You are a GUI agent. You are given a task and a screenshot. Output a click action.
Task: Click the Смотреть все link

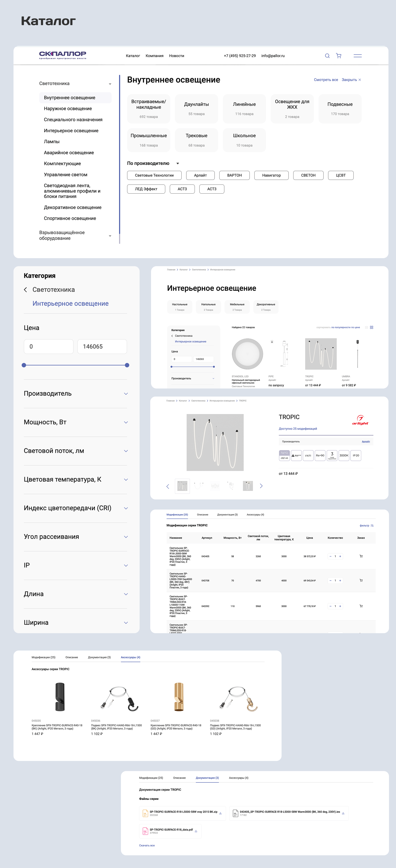[326, 80]
